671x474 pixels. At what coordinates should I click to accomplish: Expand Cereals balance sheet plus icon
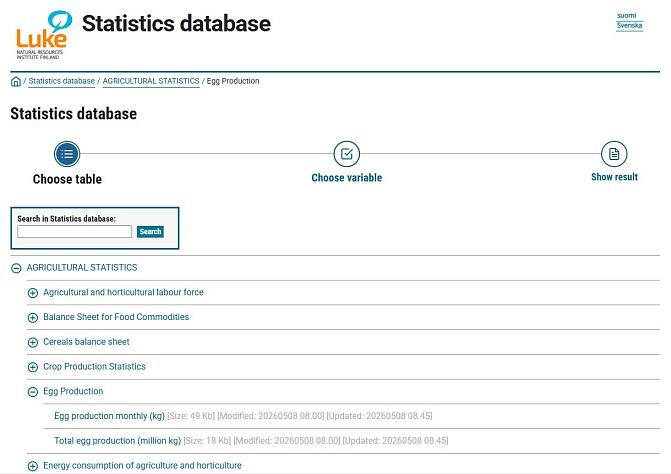(x=33, y=343)
